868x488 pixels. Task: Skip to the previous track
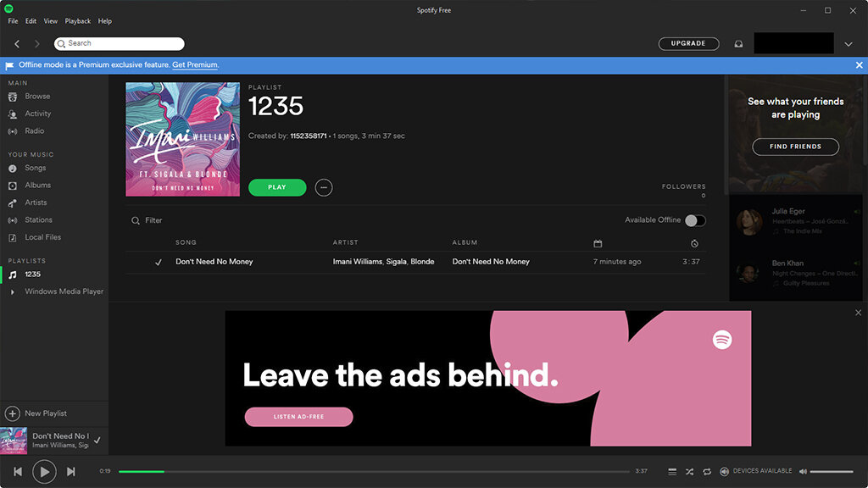point(18,472)
